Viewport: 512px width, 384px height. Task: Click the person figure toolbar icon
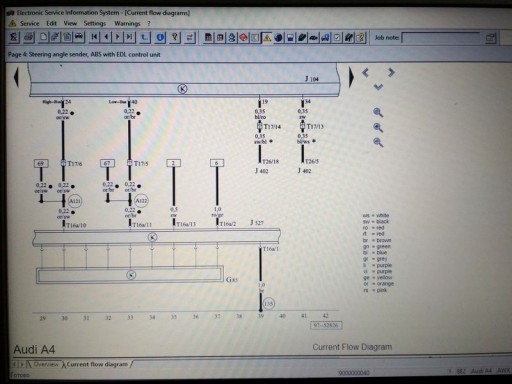coord(232,38)
